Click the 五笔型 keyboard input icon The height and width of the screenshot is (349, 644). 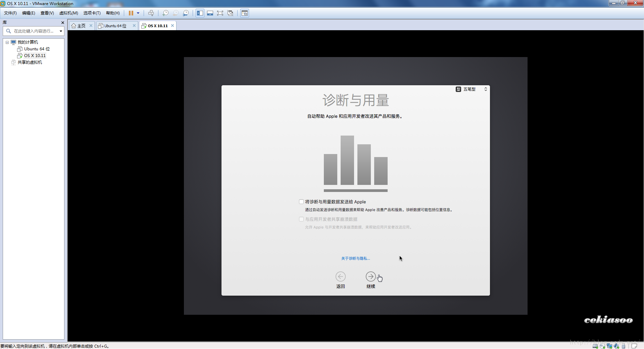(458, 89)
